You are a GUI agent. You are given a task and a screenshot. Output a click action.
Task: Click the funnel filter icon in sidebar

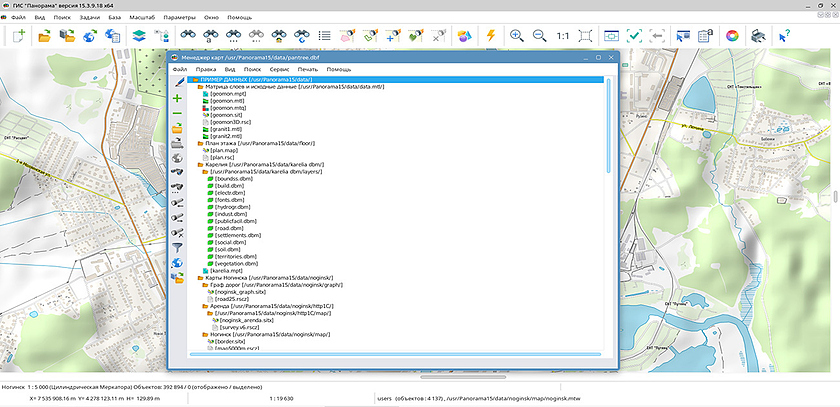(177, 247)
